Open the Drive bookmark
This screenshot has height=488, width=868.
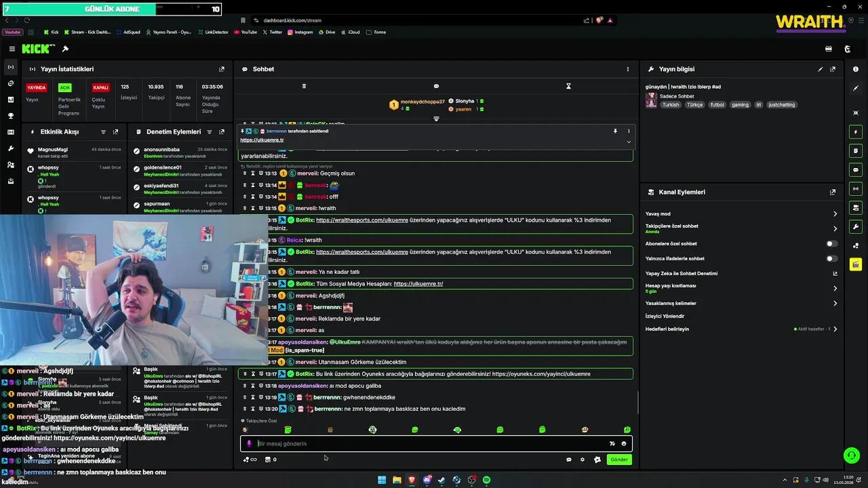coord(326,32)
